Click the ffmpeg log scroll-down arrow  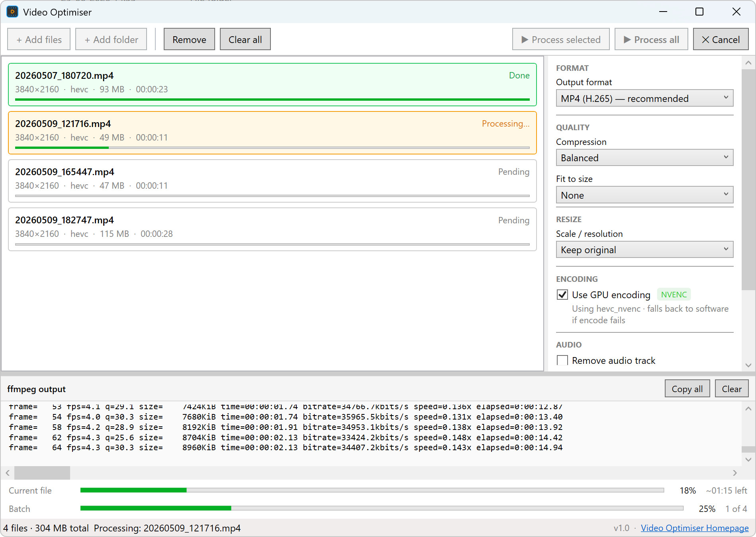click(x=748, y=459)
